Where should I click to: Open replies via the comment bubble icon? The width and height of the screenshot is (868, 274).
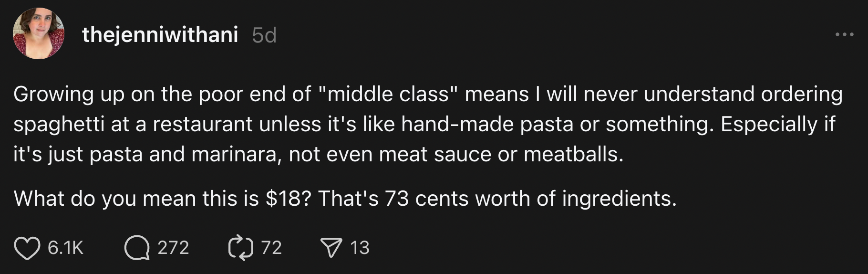[x=137, y=248]
